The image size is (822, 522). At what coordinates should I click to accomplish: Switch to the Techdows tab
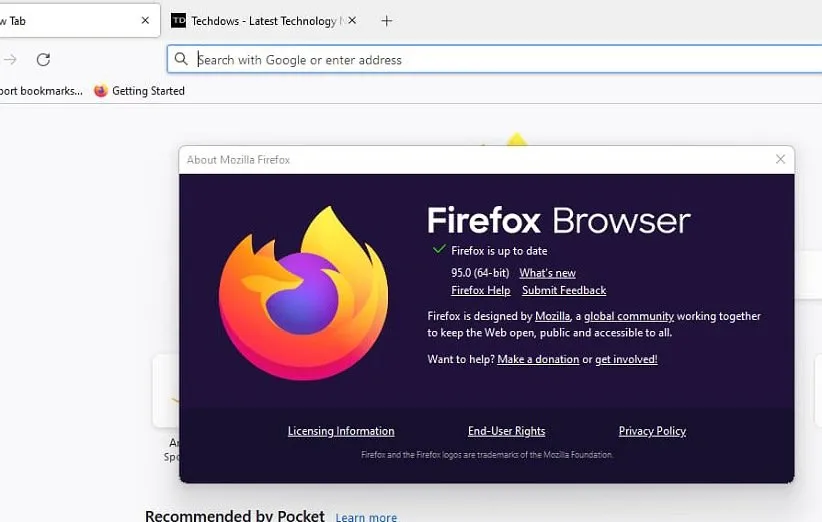pos(260,20)
